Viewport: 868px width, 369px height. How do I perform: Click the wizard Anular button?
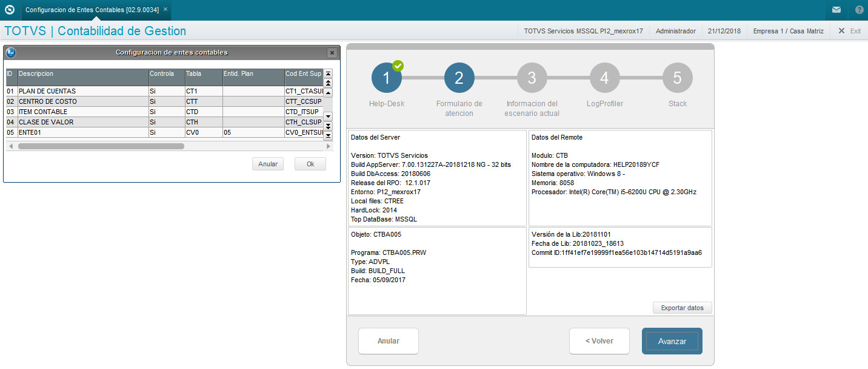click(x=389, y=341)
